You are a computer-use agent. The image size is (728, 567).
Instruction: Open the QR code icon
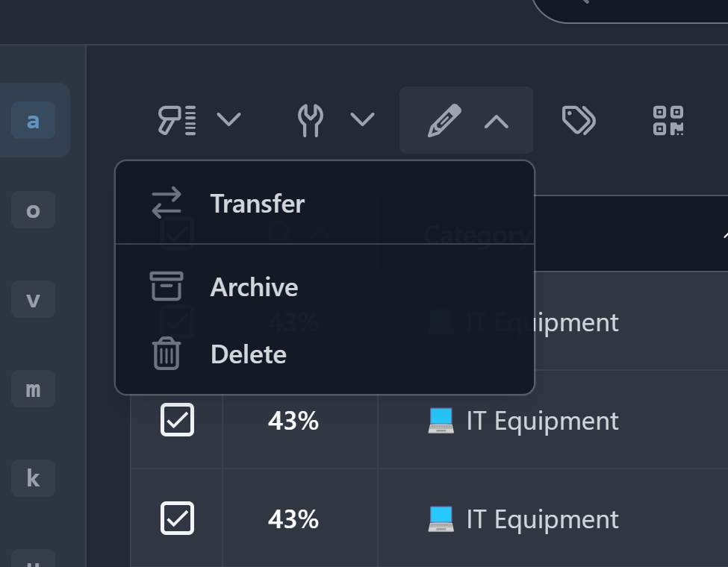point(668,120)
